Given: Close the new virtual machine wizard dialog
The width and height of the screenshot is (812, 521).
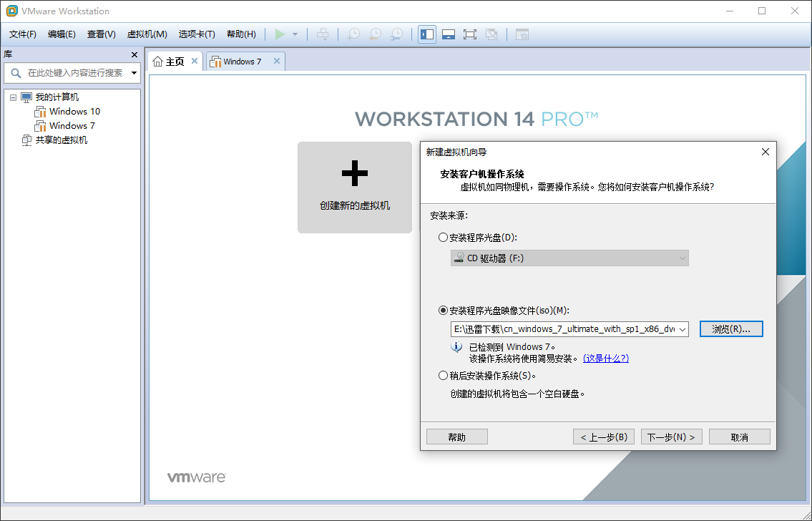Looking at the screenshot, I should pos(765,152).
